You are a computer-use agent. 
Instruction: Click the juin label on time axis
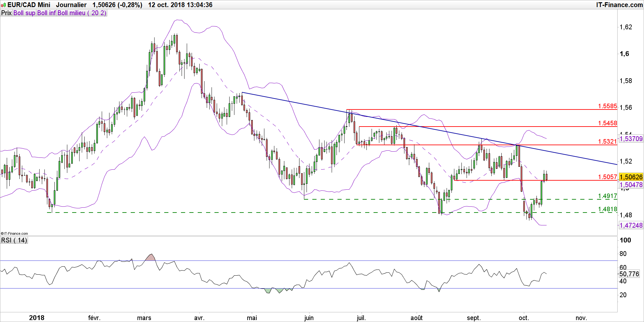[x=309, y=318]
